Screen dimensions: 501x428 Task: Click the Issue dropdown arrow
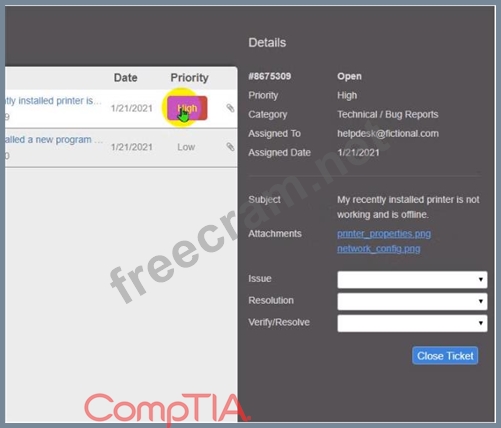[x=480, y=279]
